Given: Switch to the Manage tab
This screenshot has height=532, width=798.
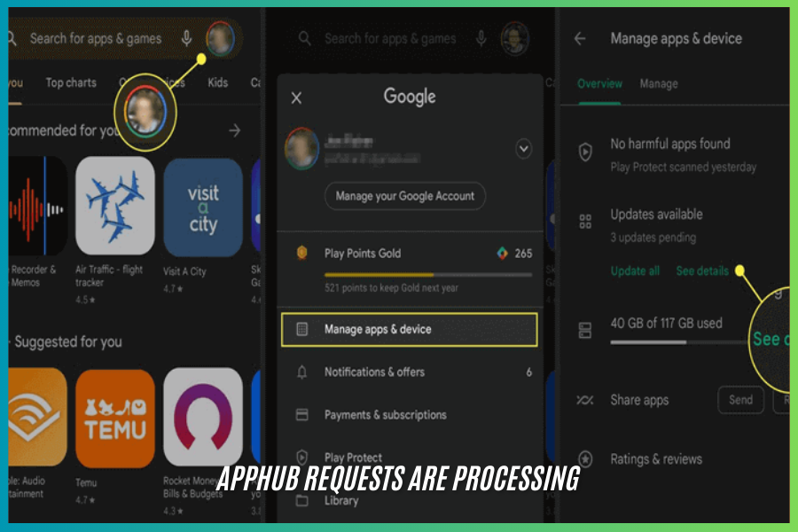Looking at the screenshot, I should (659, 84).
